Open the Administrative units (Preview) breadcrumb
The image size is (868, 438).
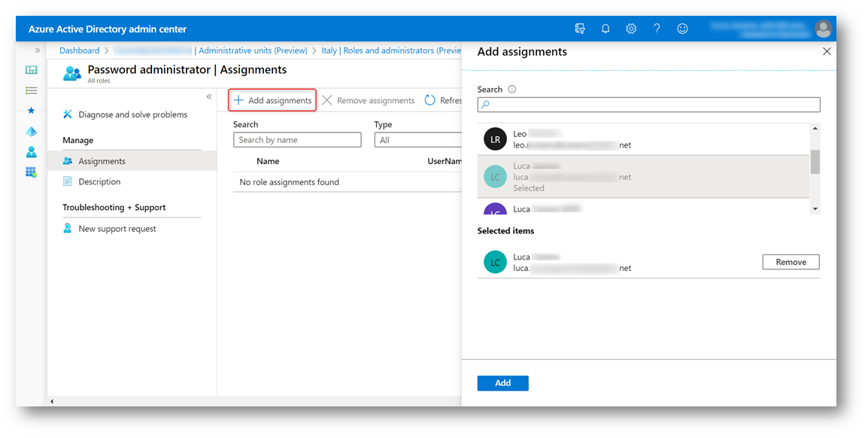pyautogui.click(x=253, y=50)
